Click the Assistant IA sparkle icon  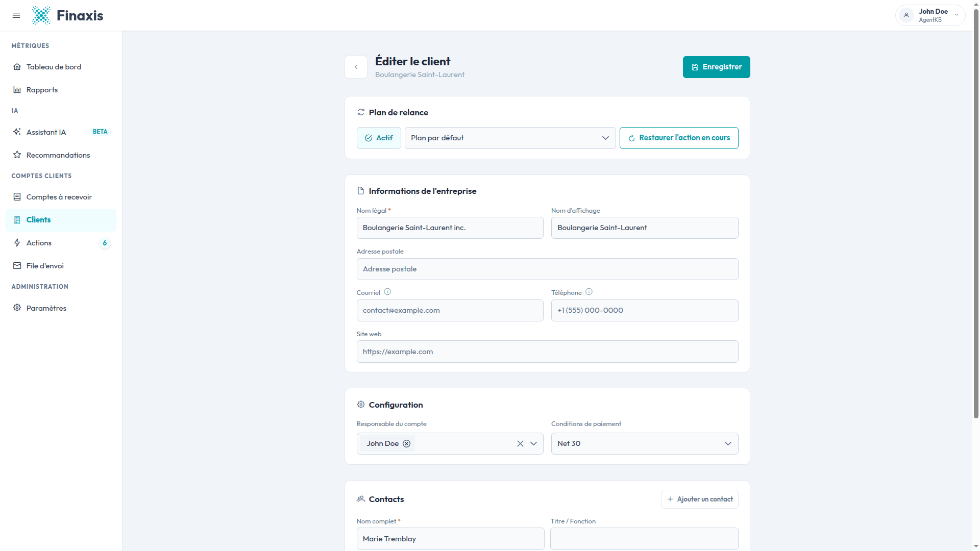(x=17, y=132)
